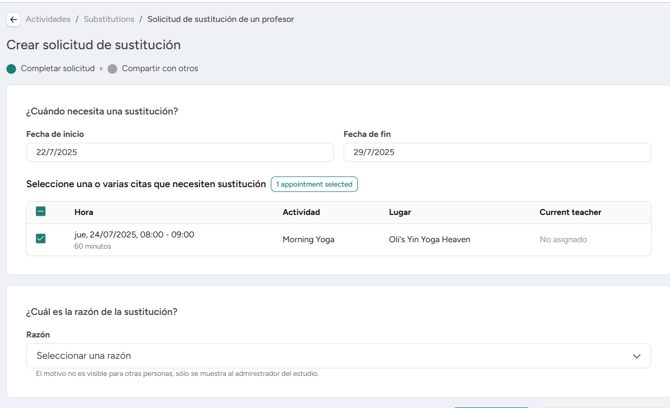
Task: Go to Substitutions breadcrumb
Action: (109, 19)
